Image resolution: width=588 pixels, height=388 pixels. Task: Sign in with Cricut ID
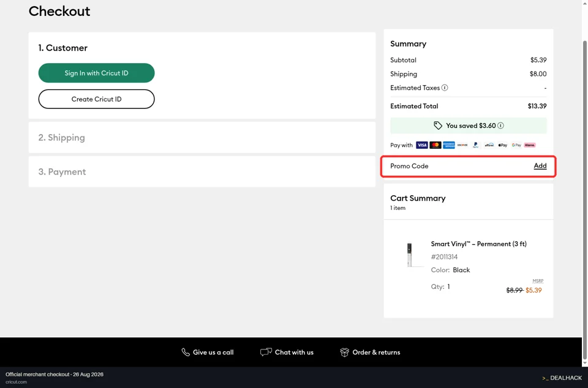point(96,73)
